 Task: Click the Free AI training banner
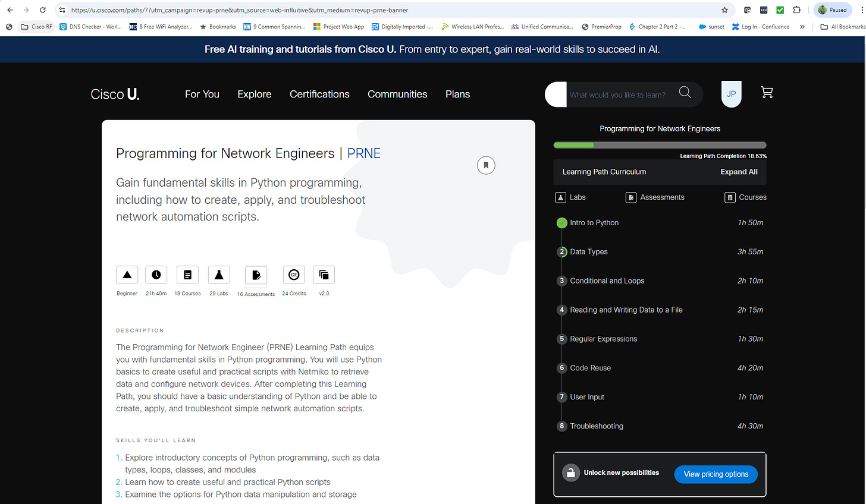click(x=432, y=49)
